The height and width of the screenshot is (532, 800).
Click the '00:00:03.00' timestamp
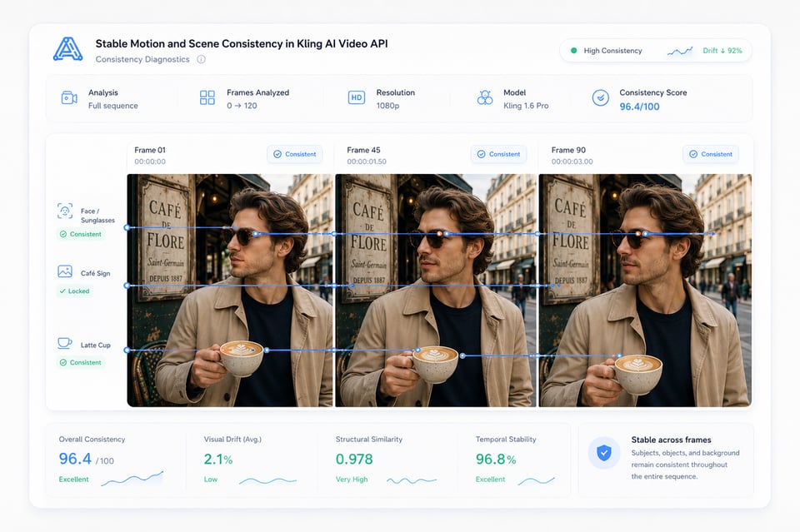point(572,162)
